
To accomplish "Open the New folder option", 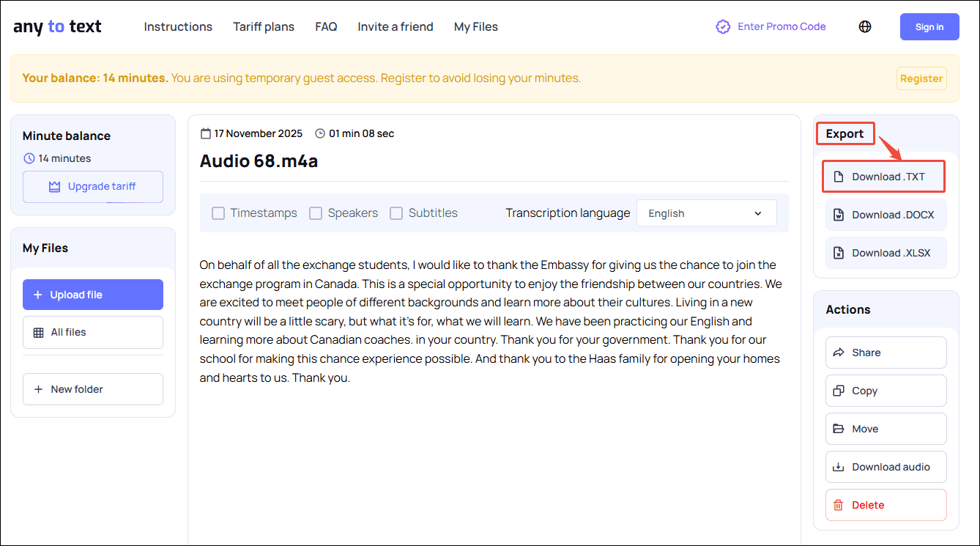I will [x=92, y=389].
